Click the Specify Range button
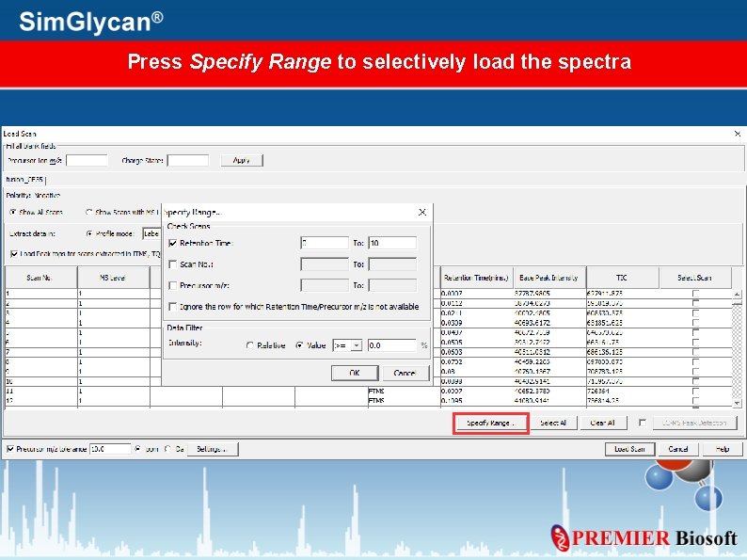Image resolution: width=747 pixels, height=560 pixels. (x=491, y=423)
